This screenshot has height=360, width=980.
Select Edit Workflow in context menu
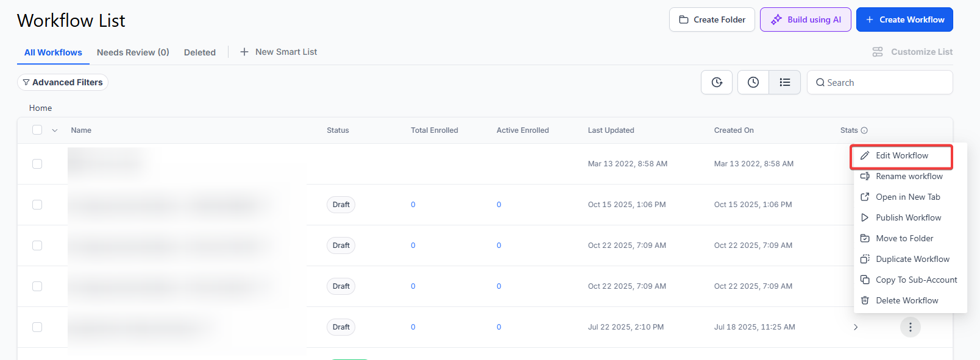coord(901,156)
